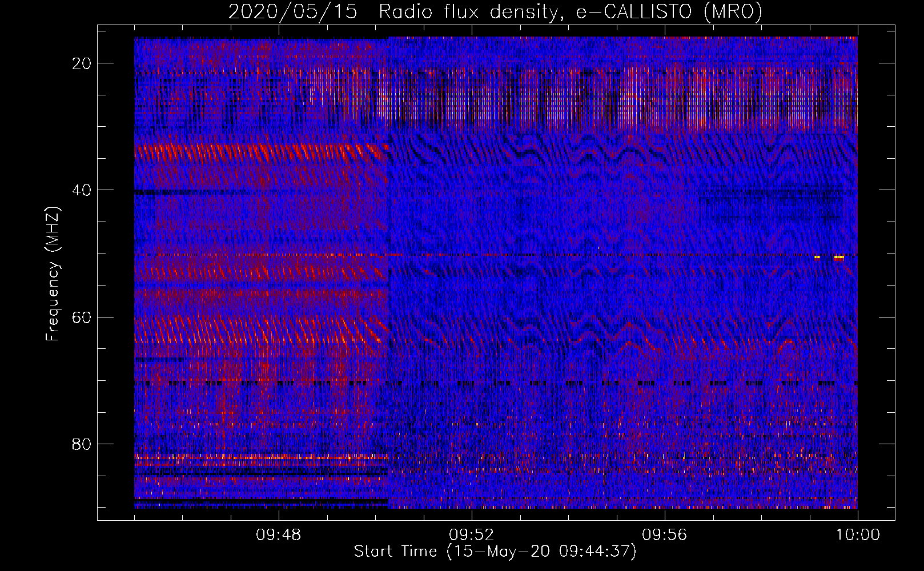
Task: Click the 09:48 time tick label
Action: tap(279, 535)
